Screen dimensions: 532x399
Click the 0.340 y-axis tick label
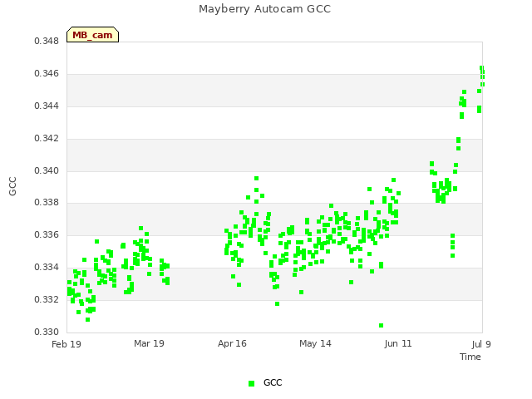tap(47, 170)
